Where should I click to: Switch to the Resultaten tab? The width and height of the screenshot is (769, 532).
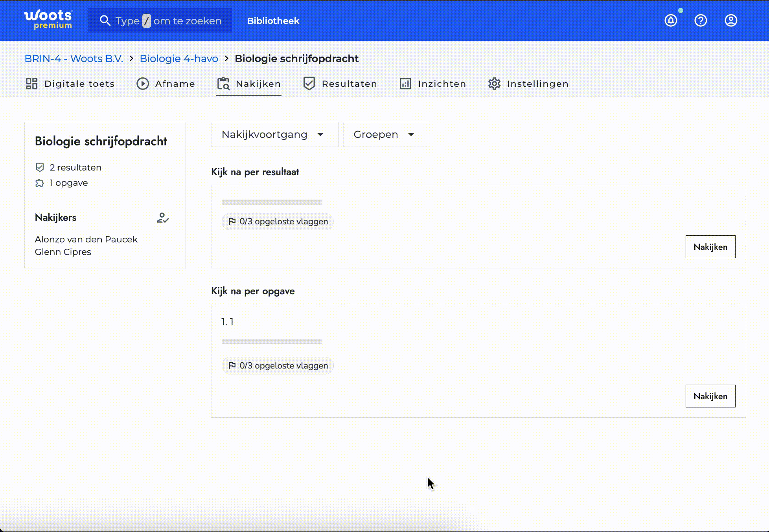pos(340,84)
